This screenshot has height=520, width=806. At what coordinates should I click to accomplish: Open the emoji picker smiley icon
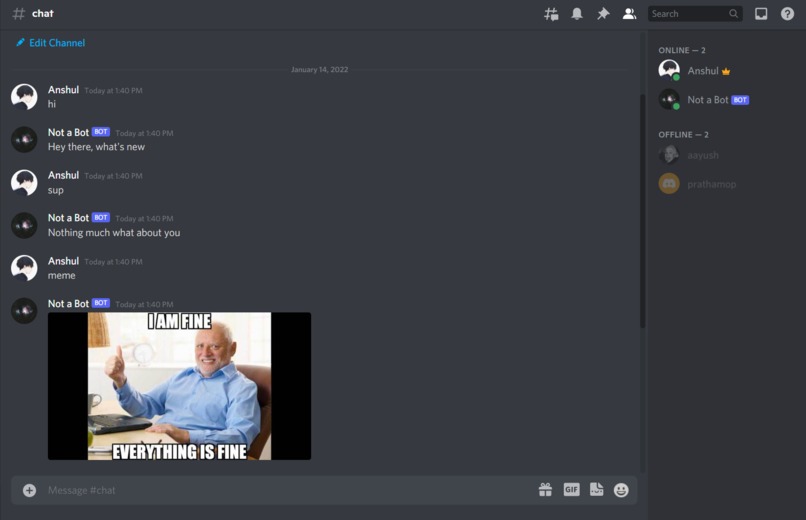pyautogui.click(x=621, y=490)
